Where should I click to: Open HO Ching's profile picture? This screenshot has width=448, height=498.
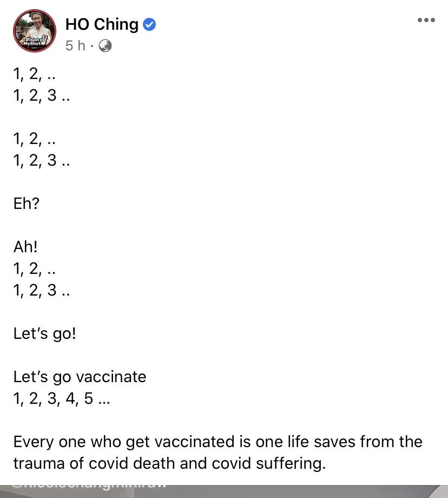(34, 31)
